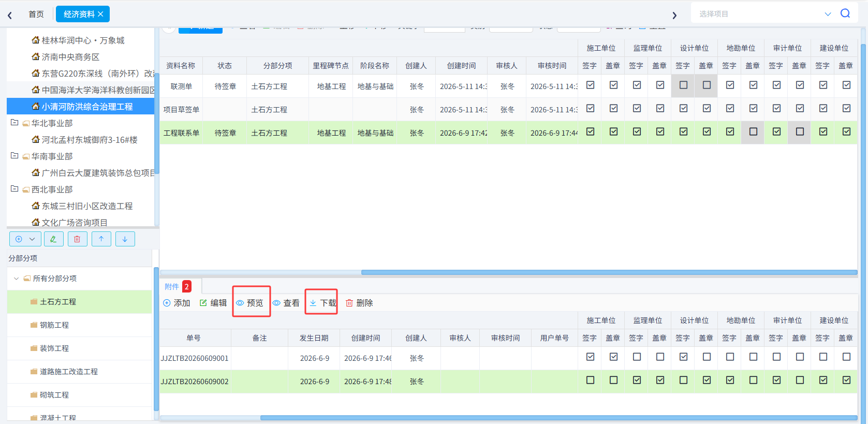
Task: Move item down arrow button
Action: pyautogui.click(x=125, y=239)
